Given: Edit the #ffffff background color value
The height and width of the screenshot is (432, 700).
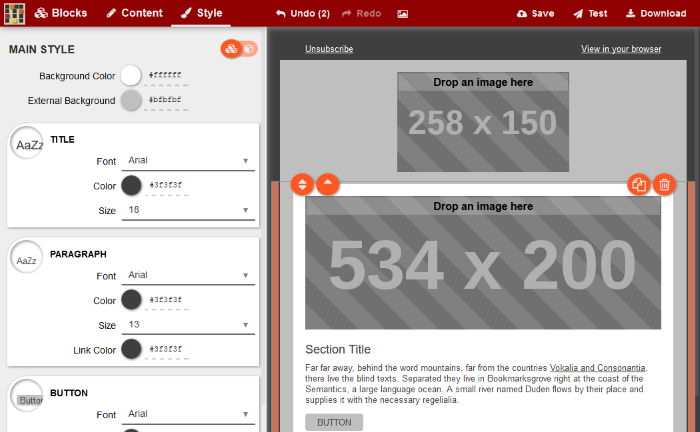Looking at the screenshot, I should pos(166,76).
